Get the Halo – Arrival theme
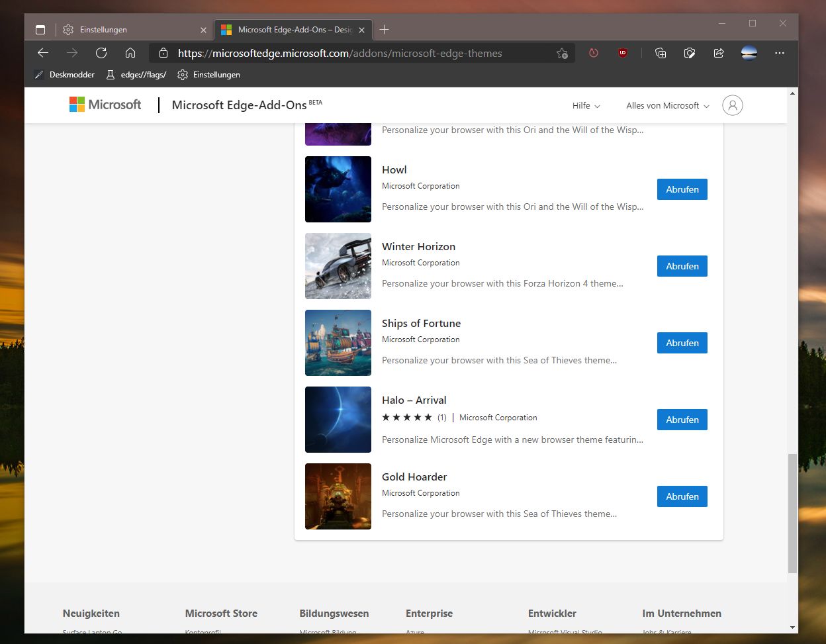Screen dimensions: 826x644 tap(682, 420)
